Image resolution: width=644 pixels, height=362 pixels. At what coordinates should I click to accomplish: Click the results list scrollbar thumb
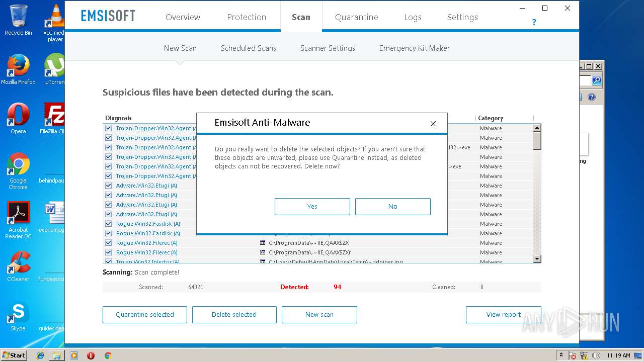pyautogui.click(x=537, y=140)
